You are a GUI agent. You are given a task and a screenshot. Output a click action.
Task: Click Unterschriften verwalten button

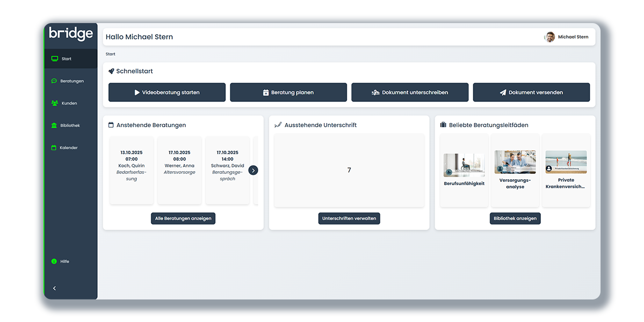[349, 218]
